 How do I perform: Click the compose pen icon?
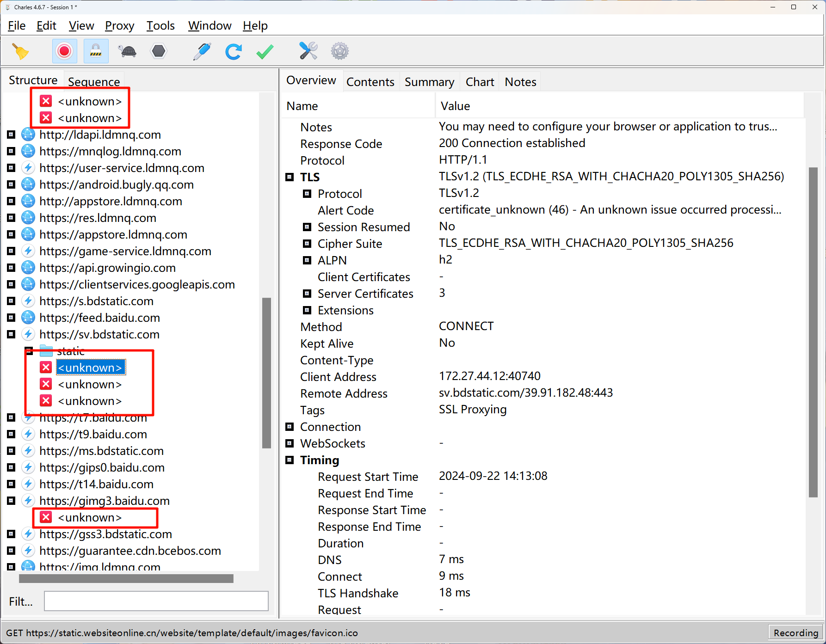tap(202, 51)
